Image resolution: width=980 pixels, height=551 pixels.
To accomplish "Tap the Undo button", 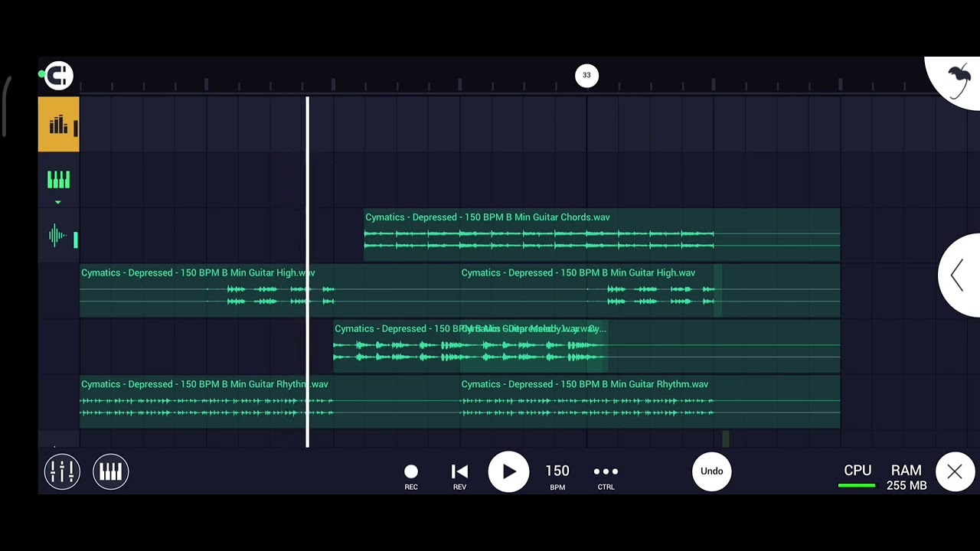I will click(711, 471).
